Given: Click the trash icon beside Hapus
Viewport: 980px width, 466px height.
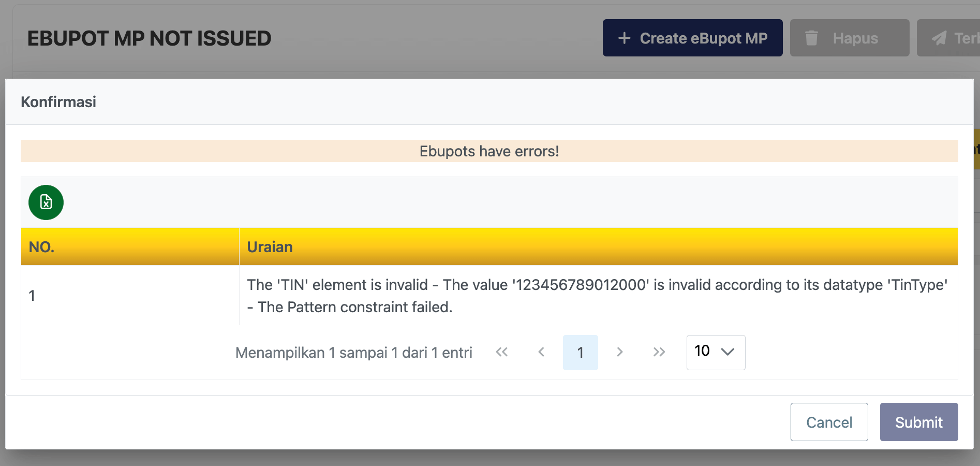Looking at the screenshot, I should click(811, 38).
